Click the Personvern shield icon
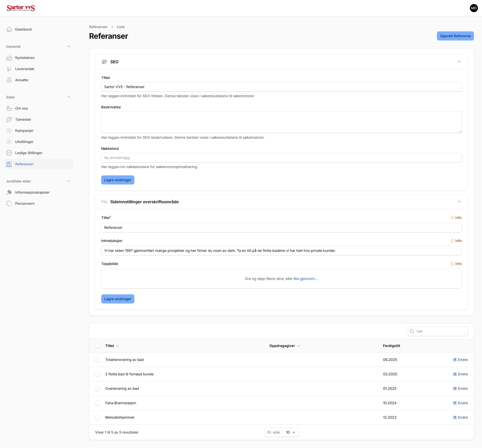The width and height of the screenshot is (482, 448). (x=9, y=203)
